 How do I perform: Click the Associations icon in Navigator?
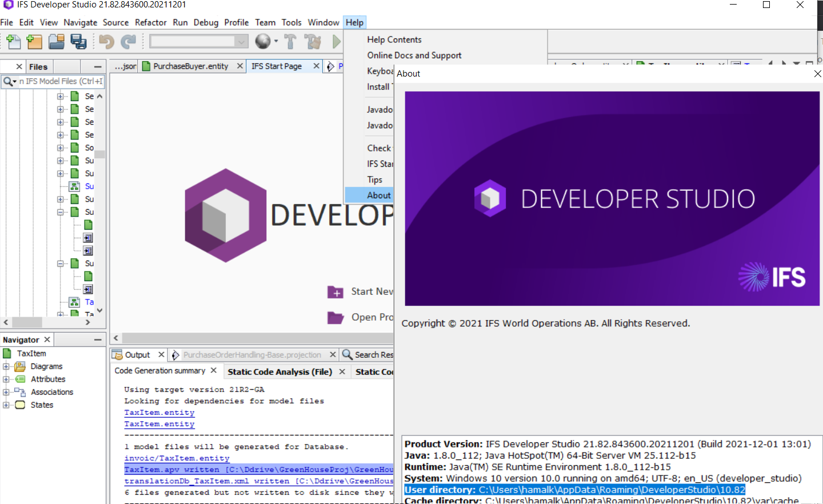click(x=20, y=392)
